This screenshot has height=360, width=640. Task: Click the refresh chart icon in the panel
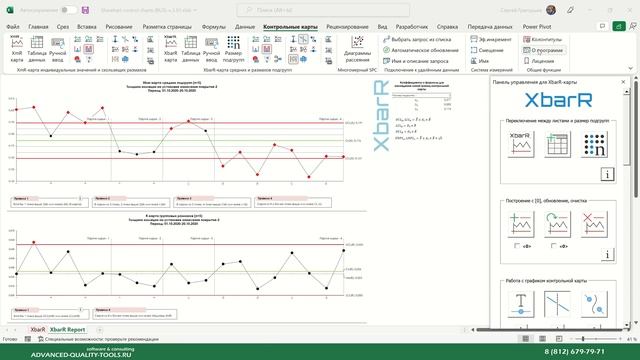(x=557, y=224)
